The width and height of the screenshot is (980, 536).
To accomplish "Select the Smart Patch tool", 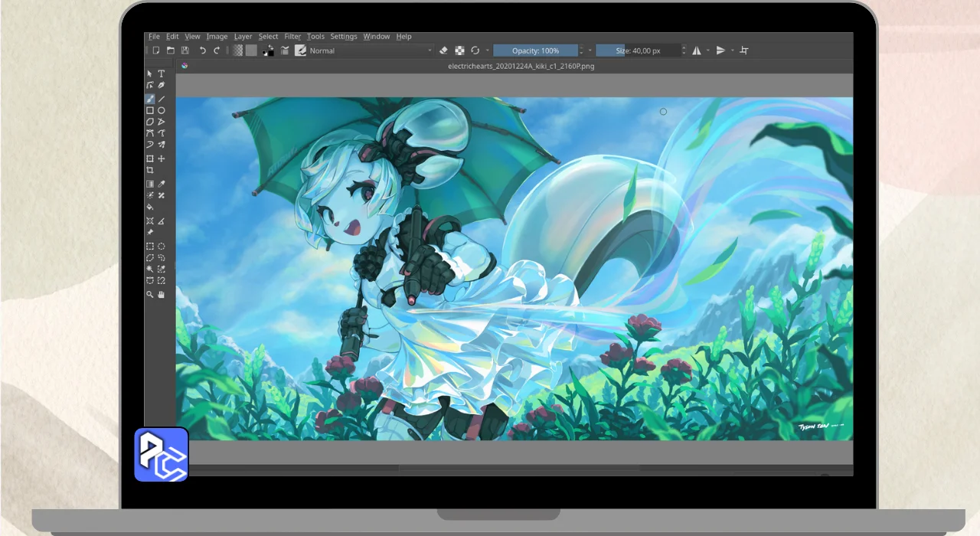I will pyautogui.click(x=162, y=195).
